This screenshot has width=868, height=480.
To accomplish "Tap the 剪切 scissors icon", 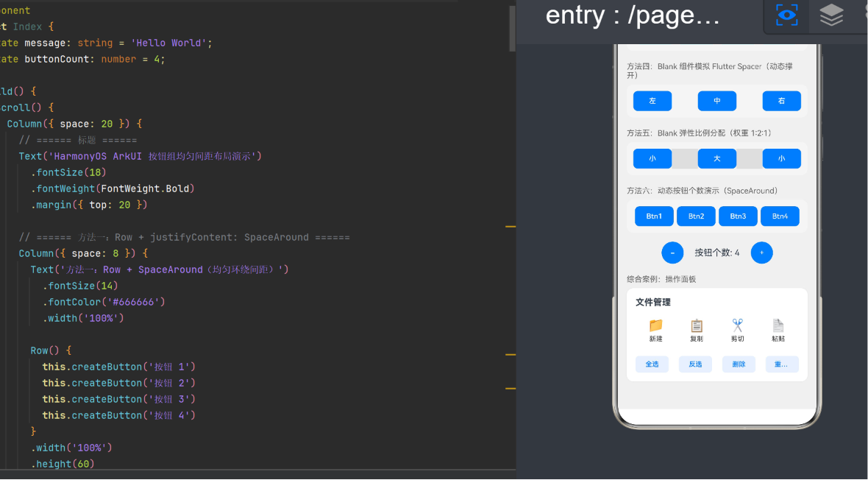I will pyautogui.click(x=737, y=325).
